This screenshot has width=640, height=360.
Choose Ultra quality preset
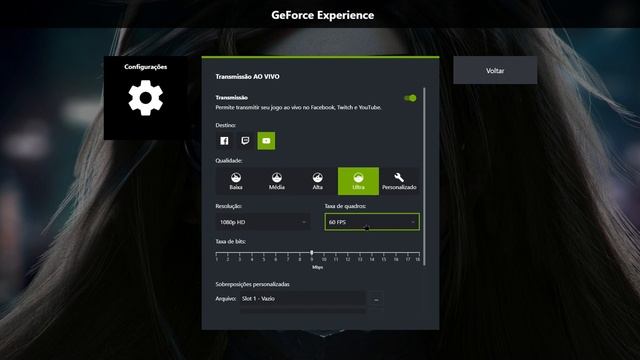(358, 181)
